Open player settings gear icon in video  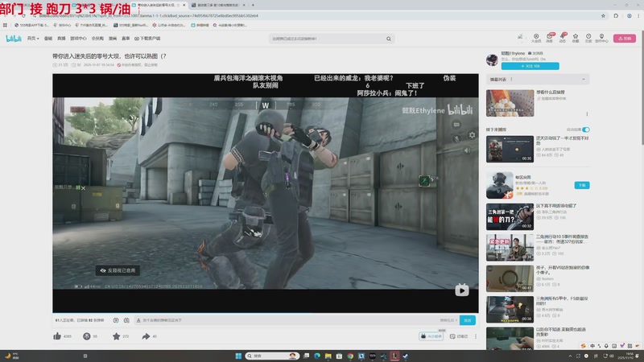pos(472,135)
